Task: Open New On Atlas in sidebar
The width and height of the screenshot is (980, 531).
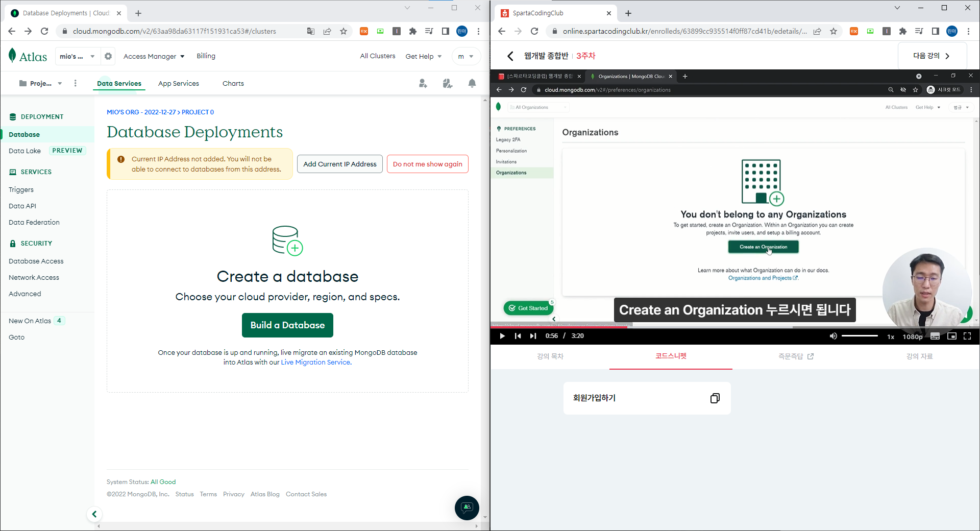Action: tap(30, 321)
